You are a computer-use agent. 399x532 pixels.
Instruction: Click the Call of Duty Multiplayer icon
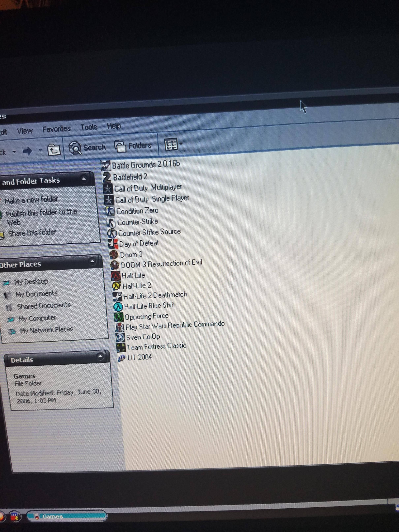click(x=108, y=189)
